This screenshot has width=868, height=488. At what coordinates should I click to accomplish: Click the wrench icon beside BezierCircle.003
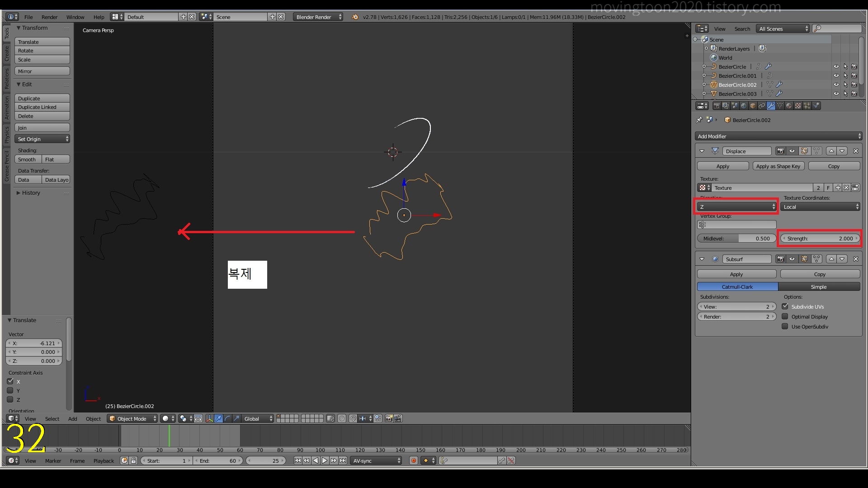pyautogui.click(x=779, y=94)
